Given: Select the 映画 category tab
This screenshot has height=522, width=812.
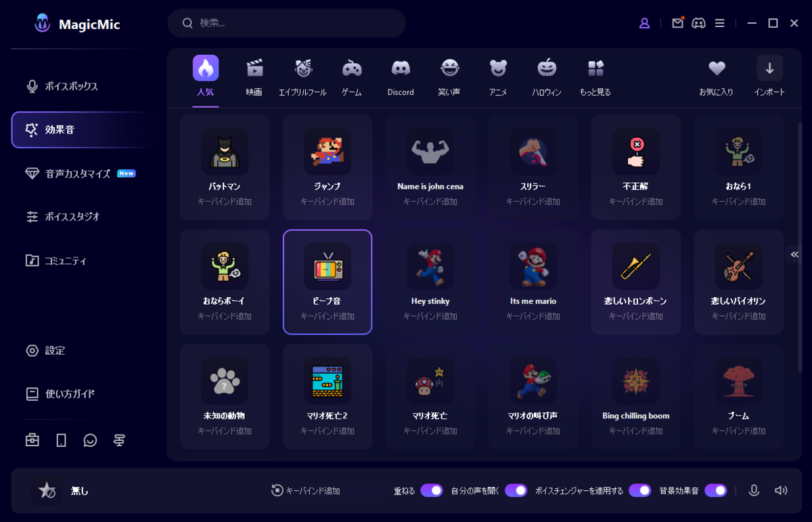Looking at the screenshot, I should coord(254,77).
